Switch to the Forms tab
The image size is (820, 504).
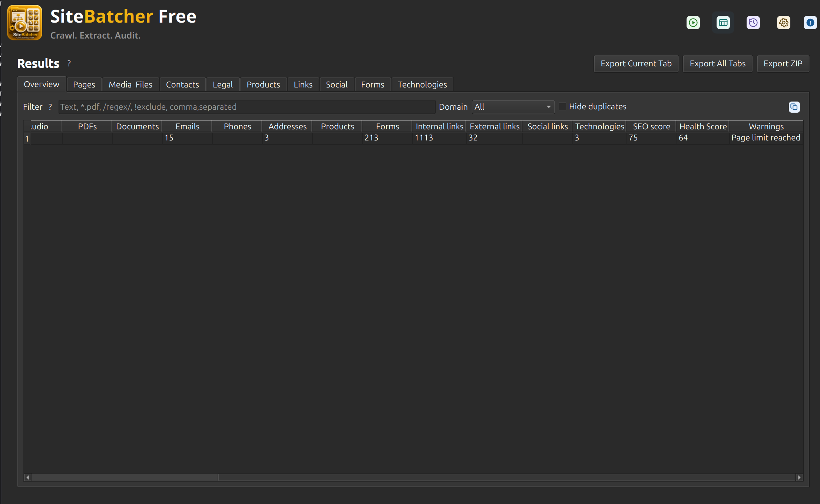(x=373, y=84)
